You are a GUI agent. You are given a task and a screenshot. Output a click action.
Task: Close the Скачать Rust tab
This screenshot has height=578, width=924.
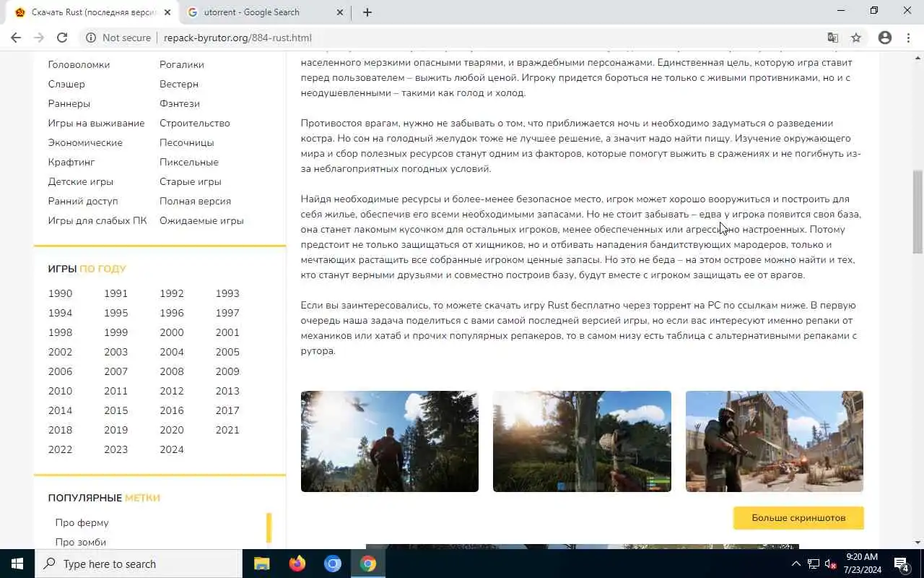pos(167,12)
